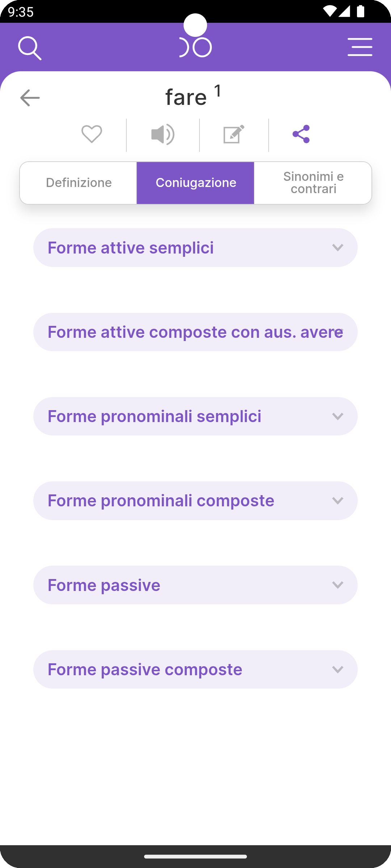Click chevron on Forme passive composte

(337, 669)
